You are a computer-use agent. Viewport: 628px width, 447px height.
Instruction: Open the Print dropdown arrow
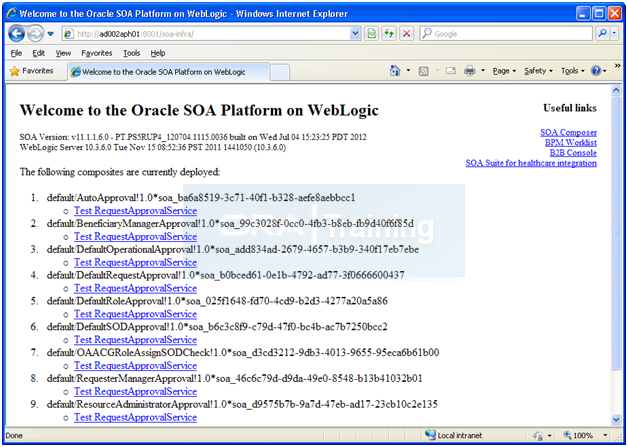coord(483,71)
